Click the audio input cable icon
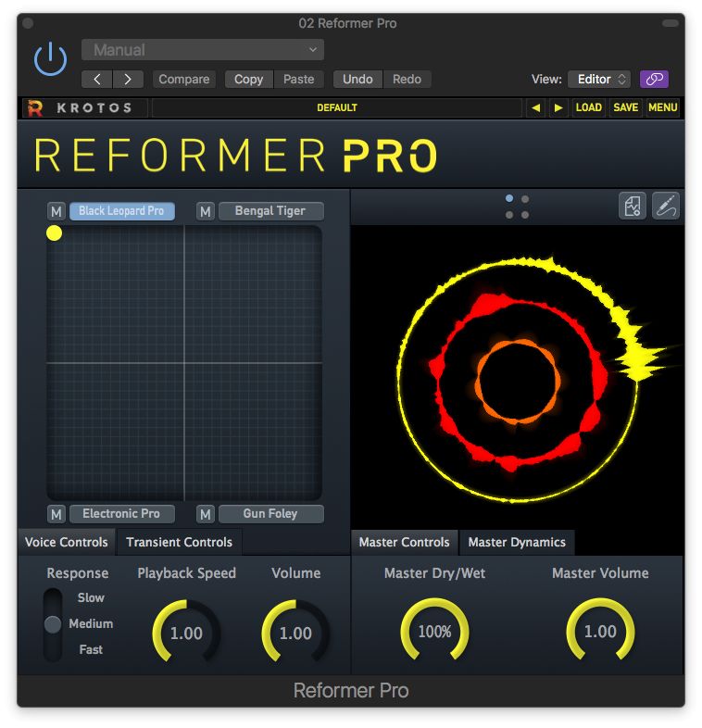702x728 pixels. pos(666,206)
